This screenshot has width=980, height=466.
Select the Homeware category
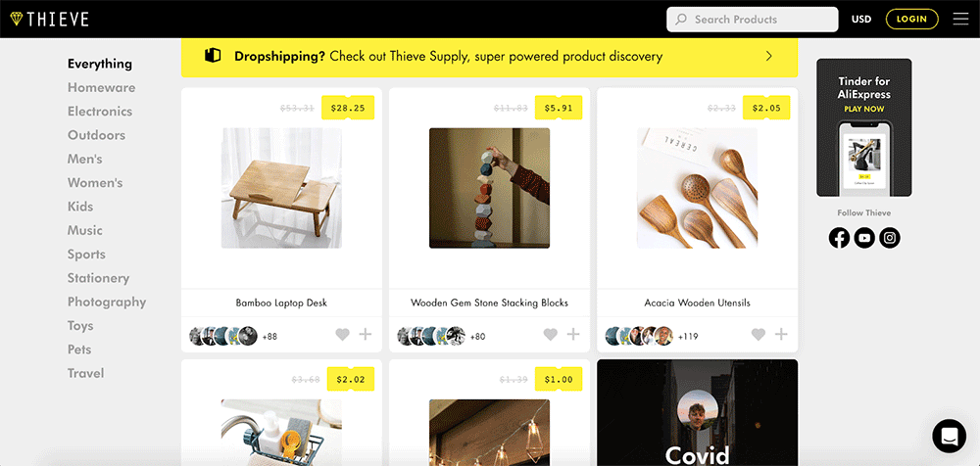(101, 87)
